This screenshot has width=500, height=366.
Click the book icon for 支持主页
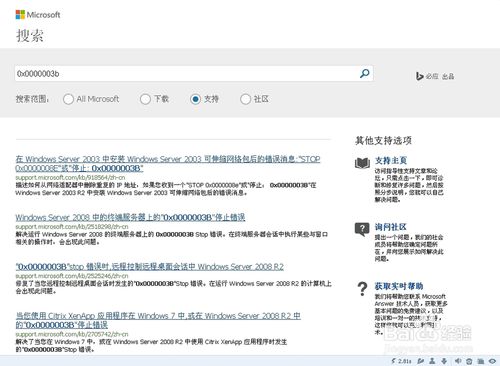point(362,163)
